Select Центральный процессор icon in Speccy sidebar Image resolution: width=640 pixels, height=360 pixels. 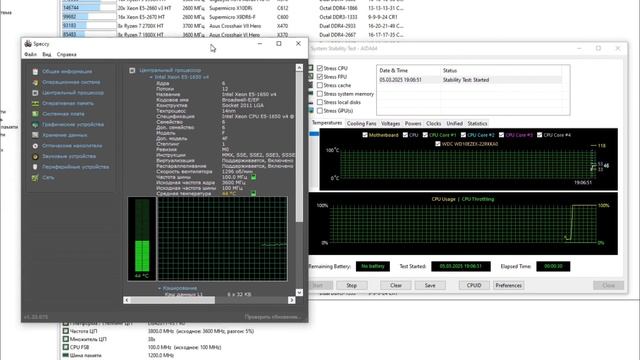click(x=36, y=93)
